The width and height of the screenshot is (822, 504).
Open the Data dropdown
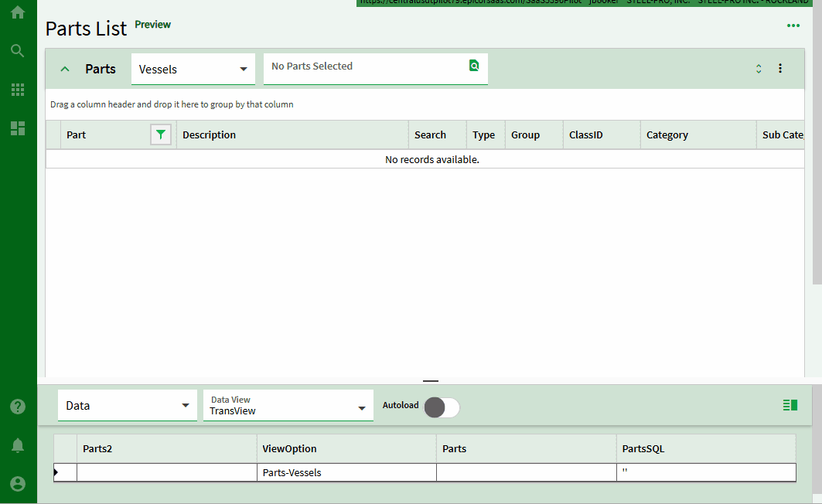coord(128,406)
